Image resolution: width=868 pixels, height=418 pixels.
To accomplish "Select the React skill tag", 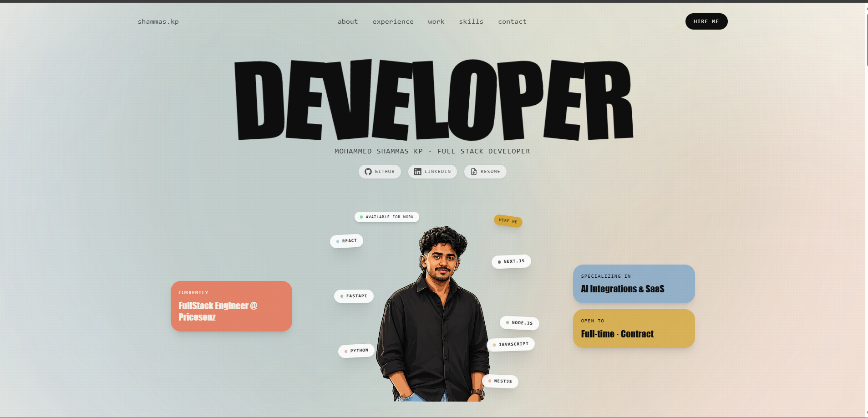I will tap(346, 241).
